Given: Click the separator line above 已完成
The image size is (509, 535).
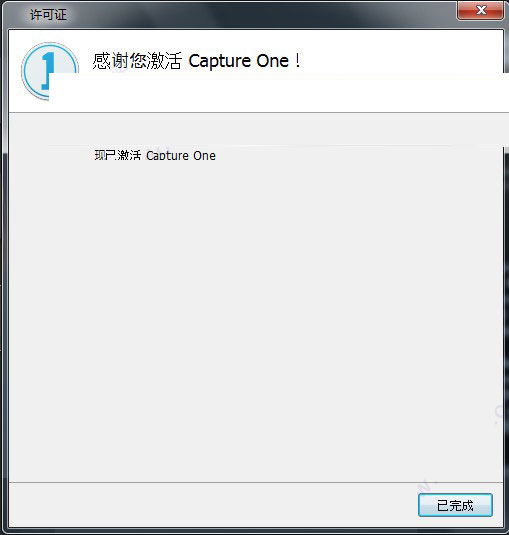Looking at the screenshot, I should pos(256,482).
